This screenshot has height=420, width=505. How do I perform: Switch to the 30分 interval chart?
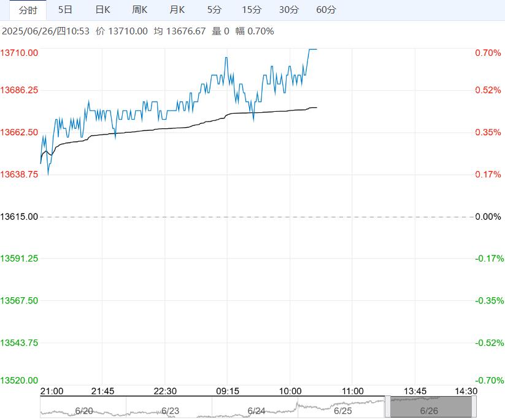click(x=288, y=10)
